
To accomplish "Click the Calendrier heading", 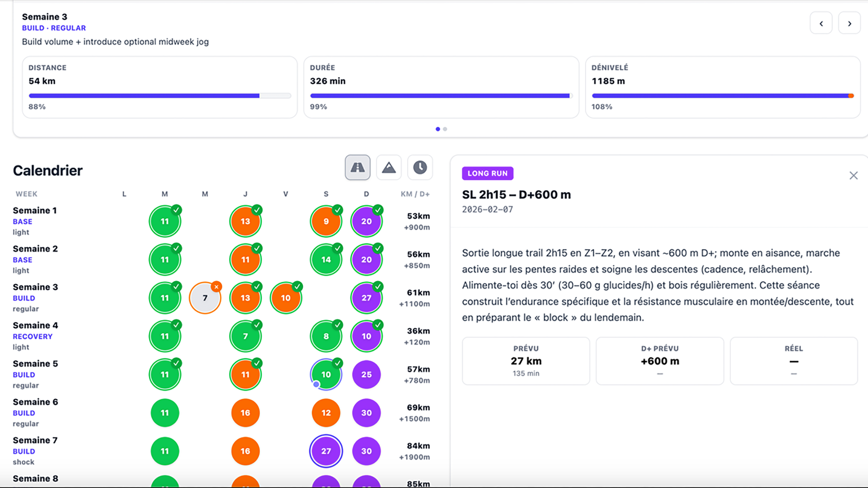I will click(x=48, y=171).
